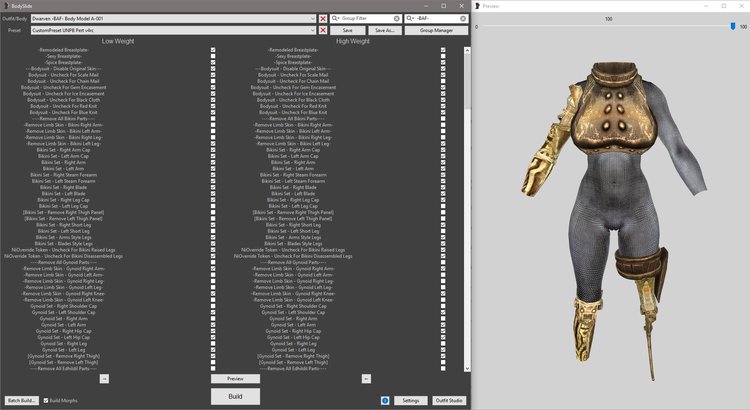Click the low weight 'NiOverride Token - Uncheck For Bikini Raised Legs' label
The image size is (750, 410).
pyautogui.click(x=64, y=250)
